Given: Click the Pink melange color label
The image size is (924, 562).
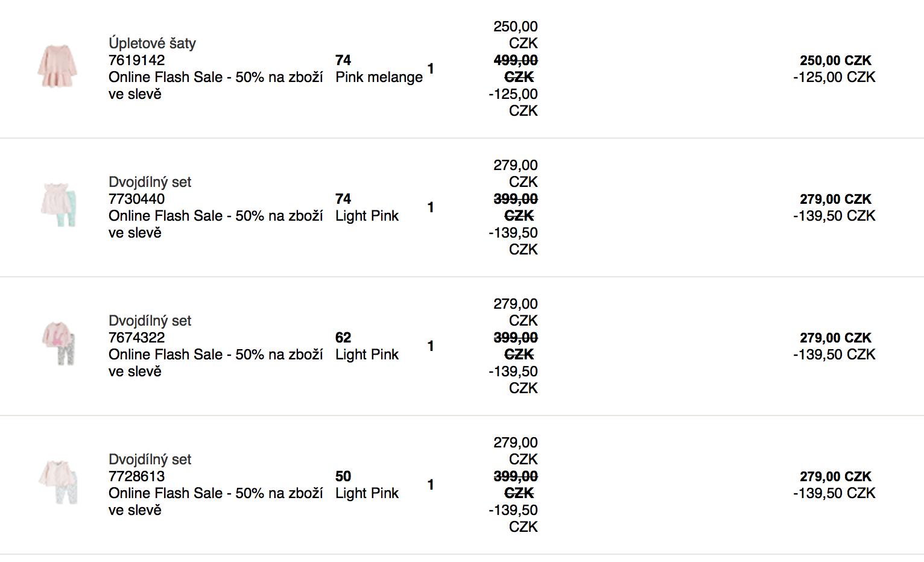Looking at the screenshot, I should 379,77.
